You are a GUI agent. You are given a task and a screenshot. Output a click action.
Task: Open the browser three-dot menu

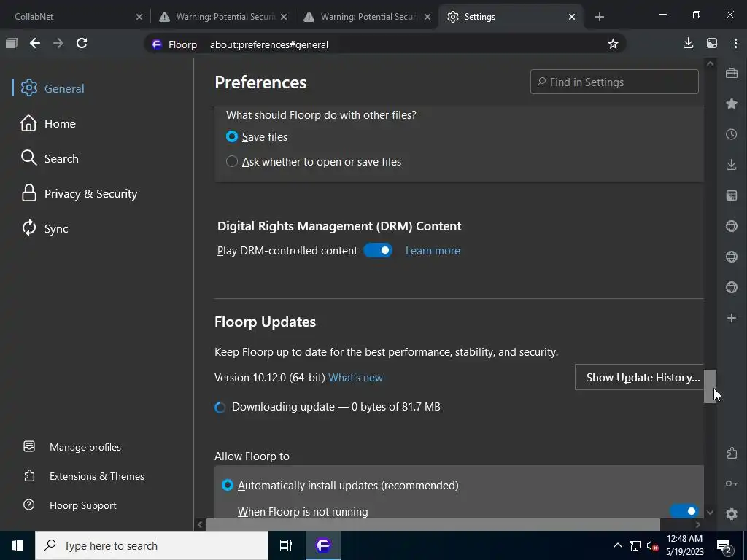coord(735,43)
